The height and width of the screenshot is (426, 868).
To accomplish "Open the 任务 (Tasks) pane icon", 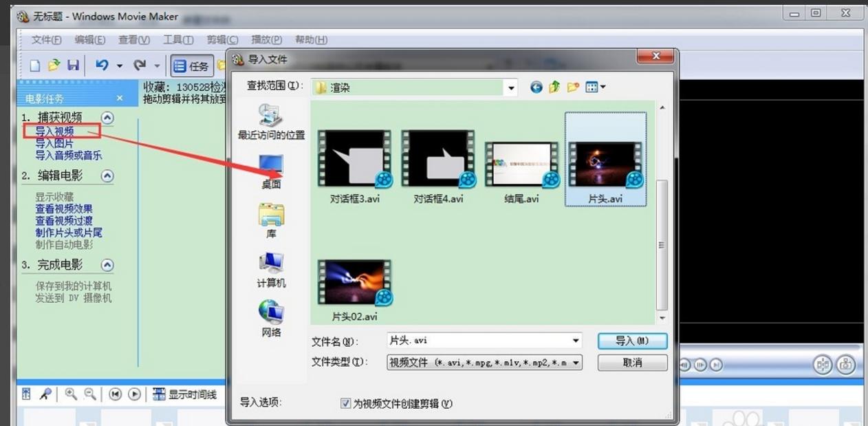I will (x=191, y=65).
